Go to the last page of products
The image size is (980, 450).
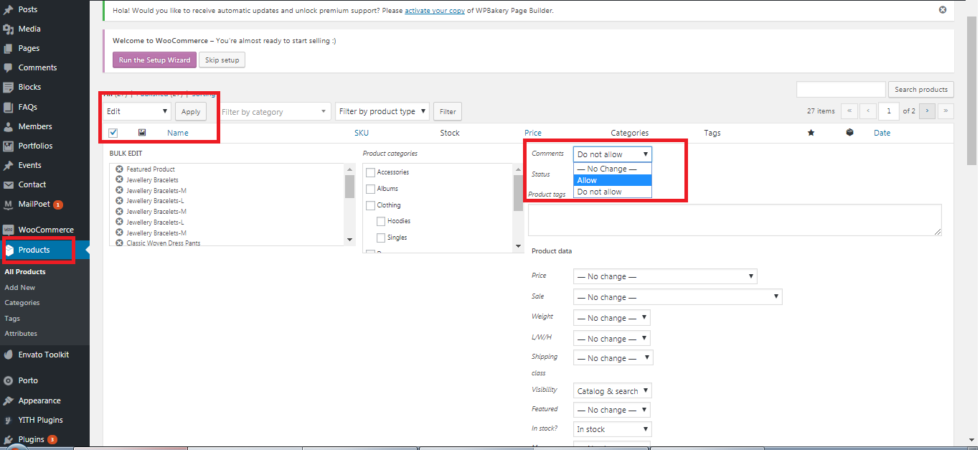click(946, 111)
